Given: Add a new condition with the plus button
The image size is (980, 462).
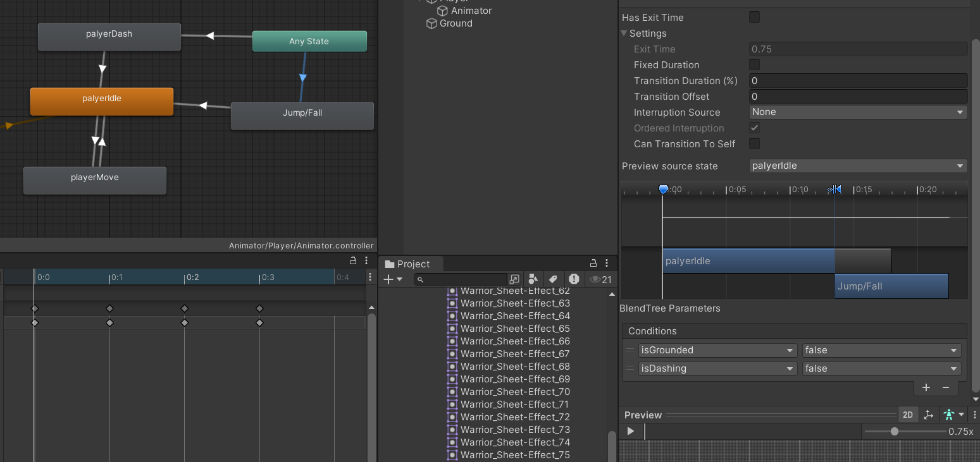Looking at the screenshot, I should tap(926, 387).
